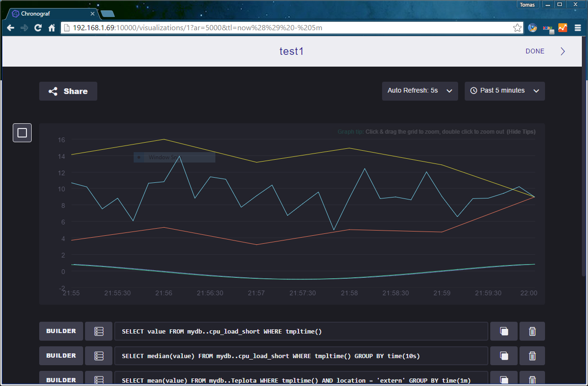Open BUILDER for the median value query

(x=61, y=356)
